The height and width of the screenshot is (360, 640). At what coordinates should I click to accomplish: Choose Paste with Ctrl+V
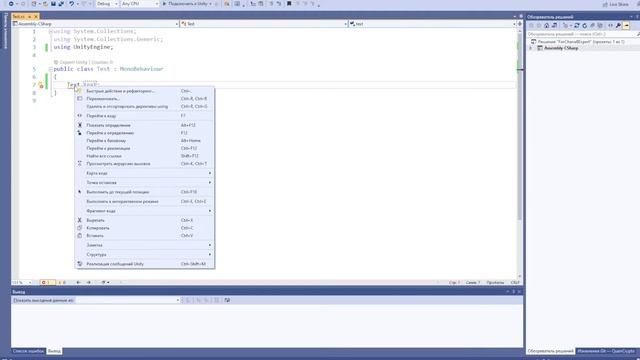144,236
